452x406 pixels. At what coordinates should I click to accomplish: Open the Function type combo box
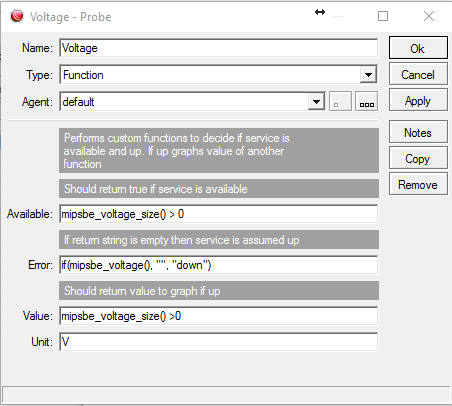[x=219, y=75]
